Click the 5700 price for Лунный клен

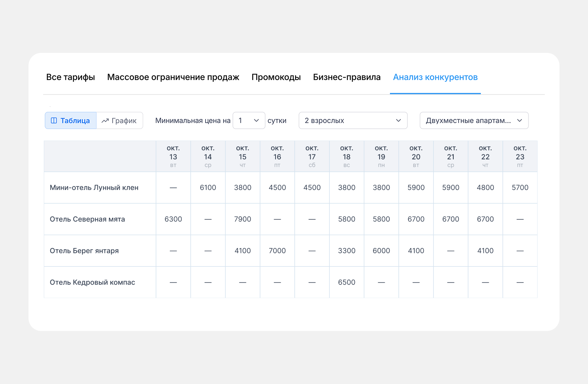[x=520, y=187]
